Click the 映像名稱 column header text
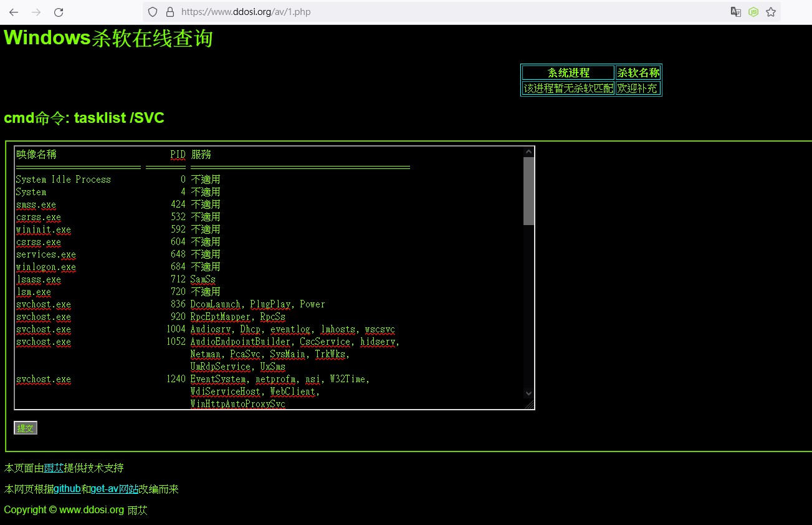This screenshot has height=525, width=812. point(36,154)
